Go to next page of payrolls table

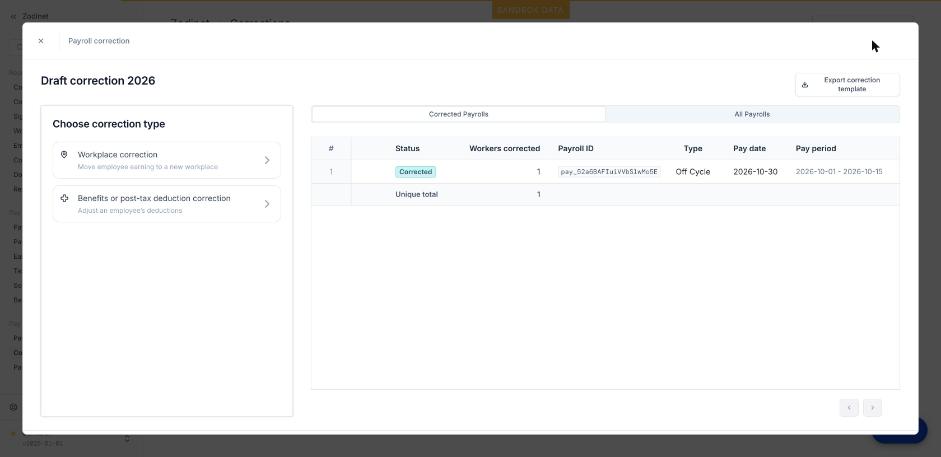click(x=873, y=408)
